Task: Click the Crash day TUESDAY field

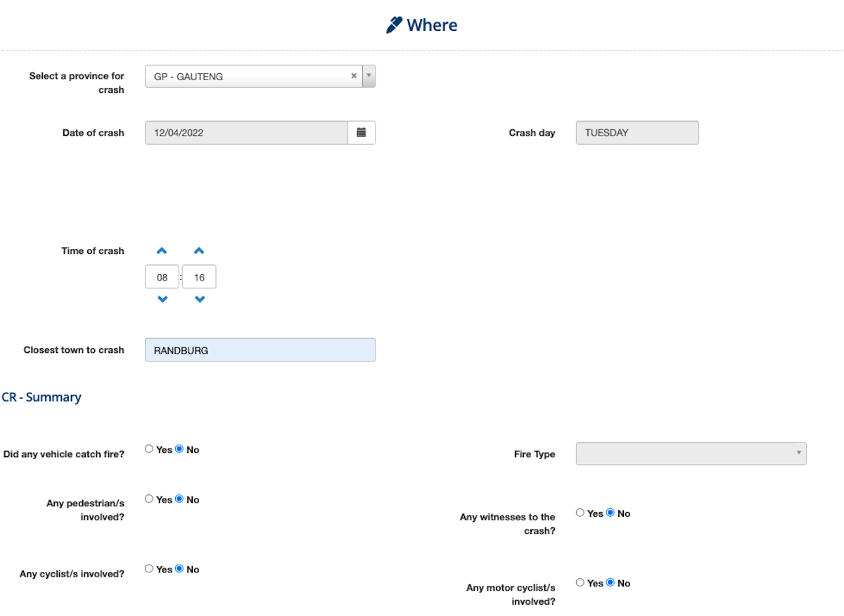Action: click(637, 133)
